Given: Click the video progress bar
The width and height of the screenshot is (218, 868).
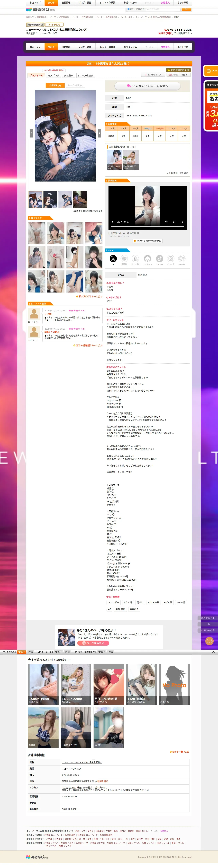Looking at the screenshot, I should tap(147, 226).
